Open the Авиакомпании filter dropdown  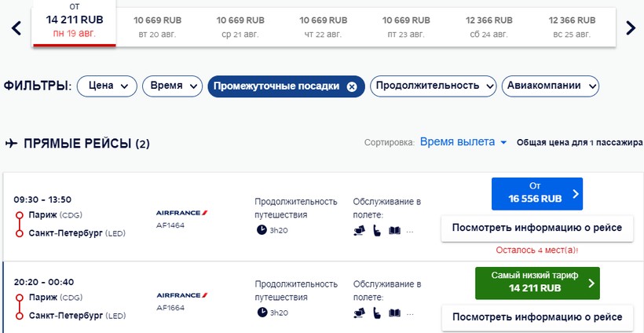pyautogui.click(x=550, y=86)
